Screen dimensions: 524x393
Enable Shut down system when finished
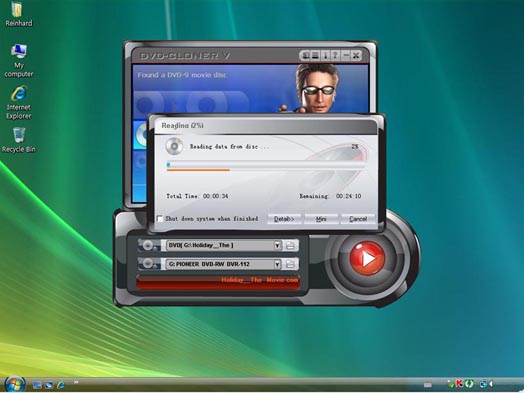160,219
